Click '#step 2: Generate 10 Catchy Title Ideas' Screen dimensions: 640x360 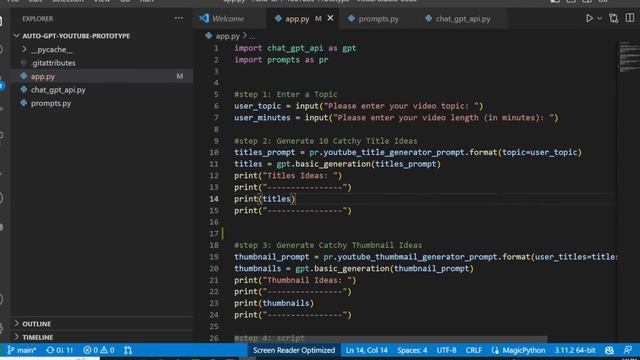(325, 141)
